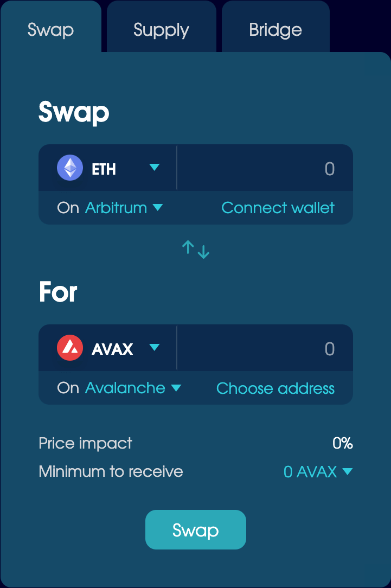This screenshot has height=588, width=391.
Task: Click the arrow next to 0 AVAX
Action: 348,471
